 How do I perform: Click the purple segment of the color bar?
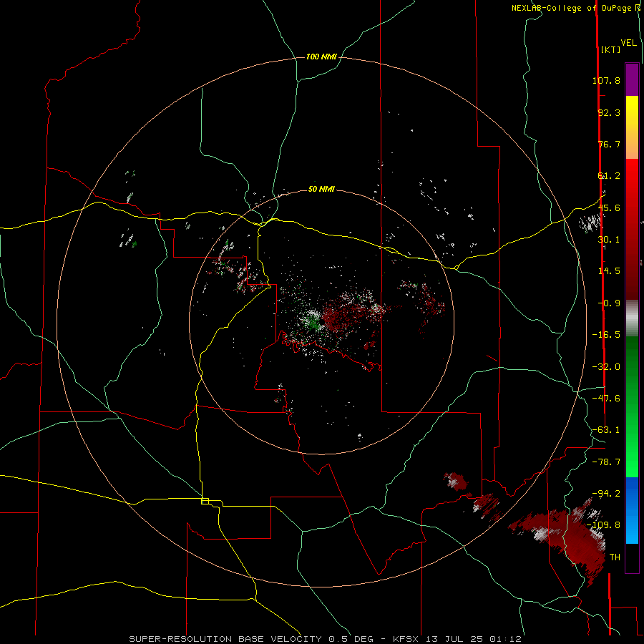point(632,79)
